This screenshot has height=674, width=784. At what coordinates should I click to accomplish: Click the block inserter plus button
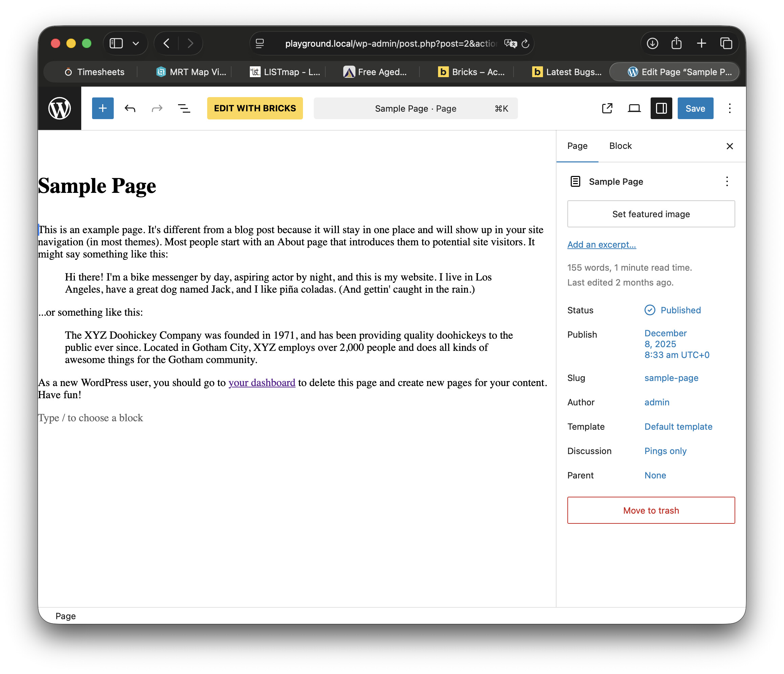pyautogui.click(x=103, y=109)
